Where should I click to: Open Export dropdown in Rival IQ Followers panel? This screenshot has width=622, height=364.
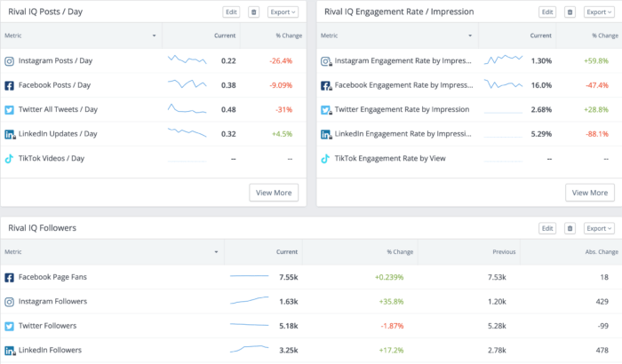click(x=599, y=228)
